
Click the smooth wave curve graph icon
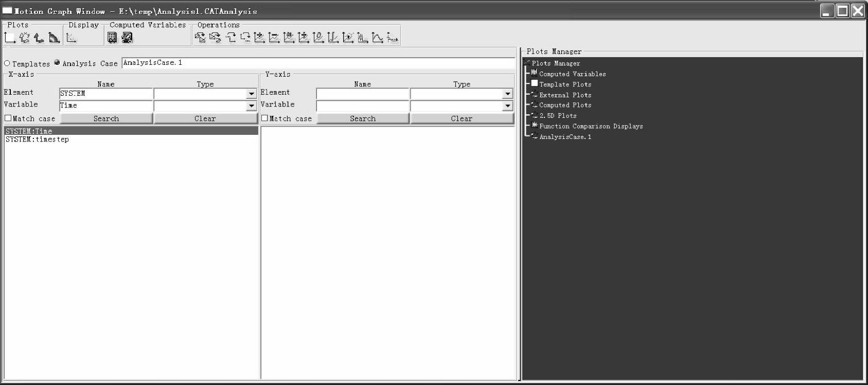tap(378, 38)
